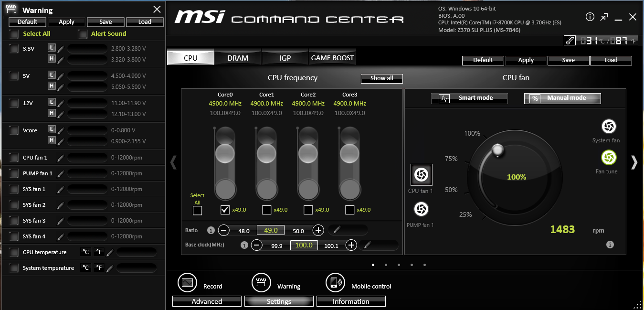The width and height of the screenshot is (644, 310).
Task: Click the Show all button
Action: (x=381, y=78)
